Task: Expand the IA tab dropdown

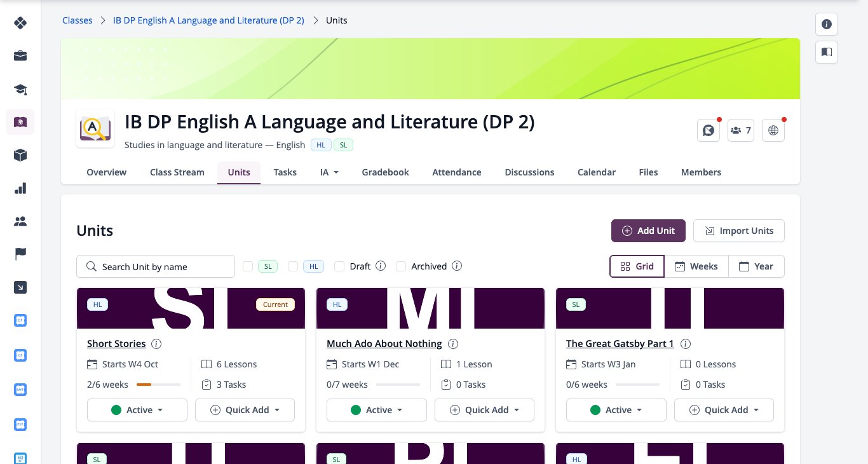Action: [329, 172]
